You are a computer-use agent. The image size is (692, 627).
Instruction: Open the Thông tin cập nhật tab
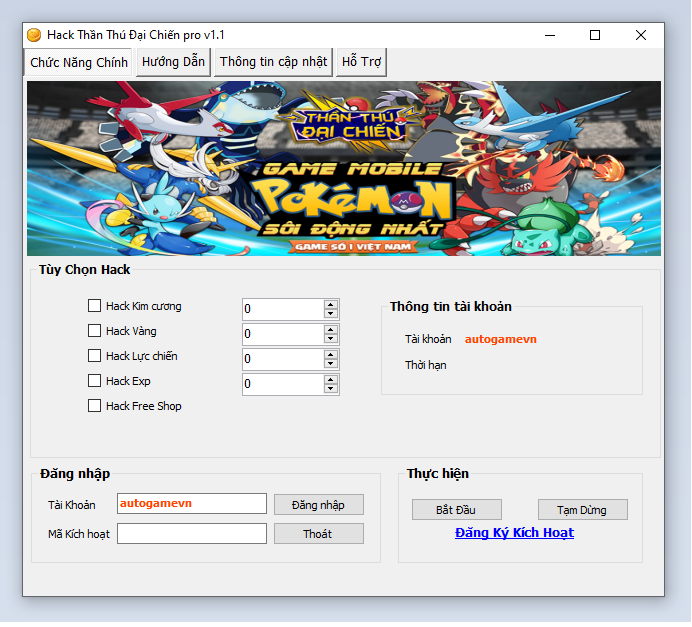[273, 62]
